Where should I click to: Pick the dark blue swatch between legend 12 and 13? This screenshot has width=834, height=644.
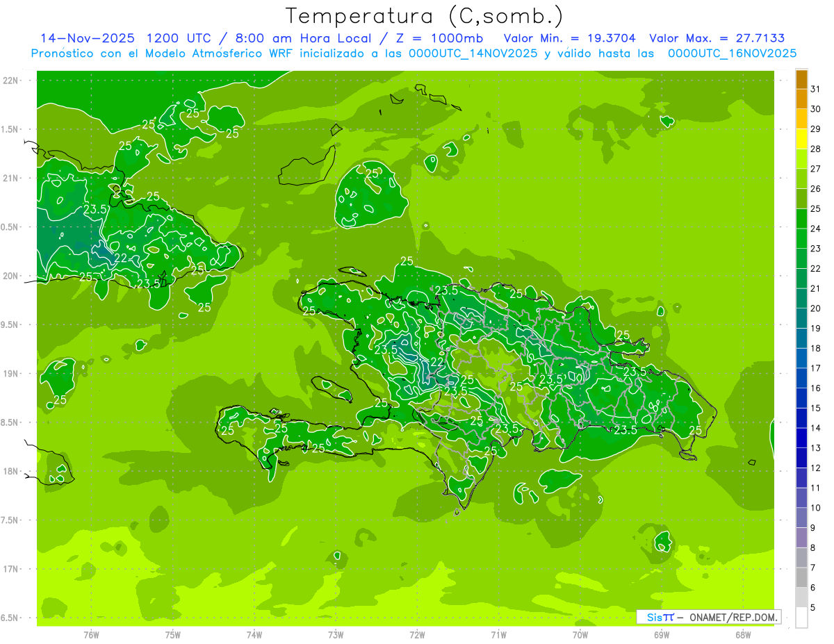click(x=802, y=458)
